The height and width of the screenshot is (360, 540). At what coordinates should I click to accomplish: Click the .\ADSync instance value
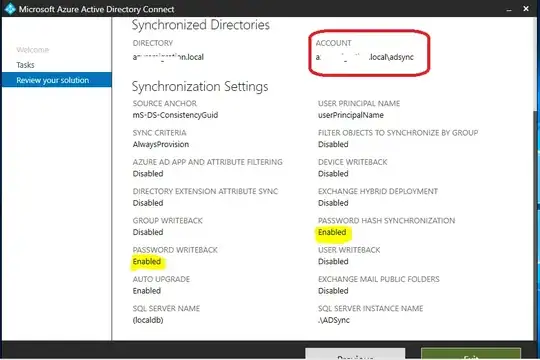tap(334, 320)
